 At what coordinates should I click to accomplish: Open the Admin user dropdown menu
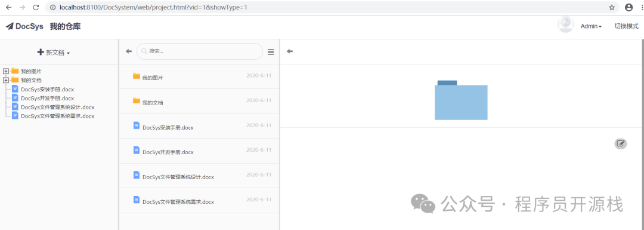coord(591,26)
